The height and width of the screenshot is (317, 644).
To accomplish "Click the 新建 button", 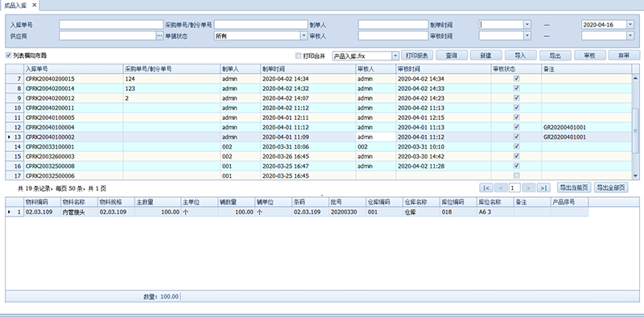I will [x=486, y=56].
